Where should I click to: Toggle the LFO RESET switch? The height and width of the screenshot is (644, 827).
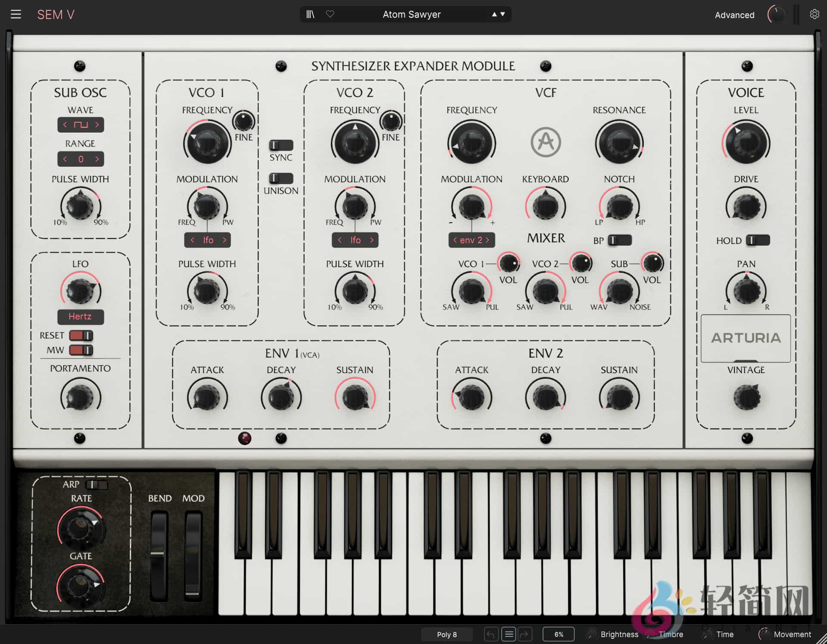pos(80,335)
